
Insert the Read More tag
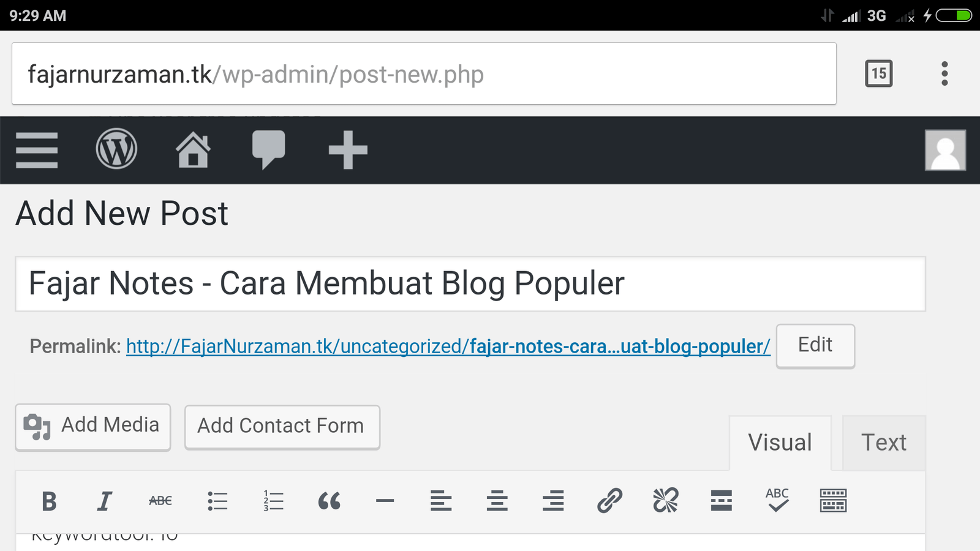tap(722, 501)
